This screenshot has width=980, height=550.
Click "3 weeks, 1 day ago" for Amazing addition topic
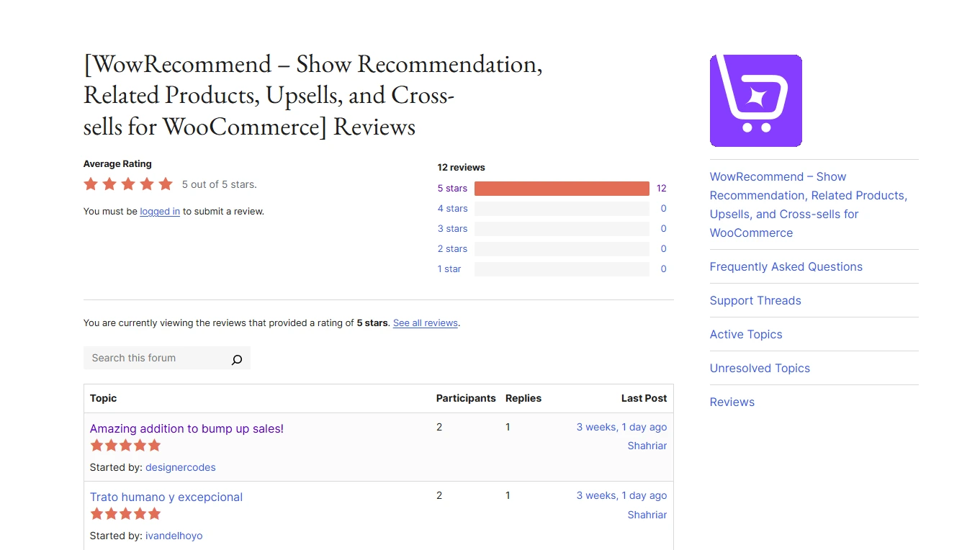pyautogui.click(x=621, y=427)
